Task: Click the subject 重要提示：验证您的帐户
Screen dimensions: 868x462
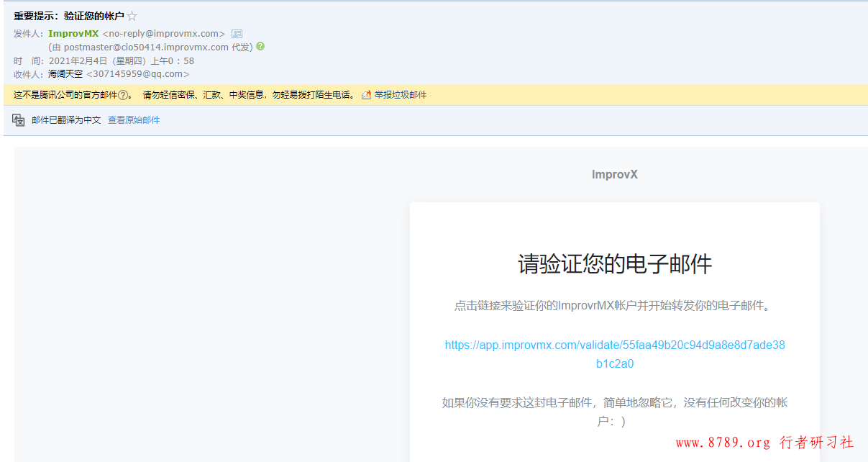Action: [69, 16]
